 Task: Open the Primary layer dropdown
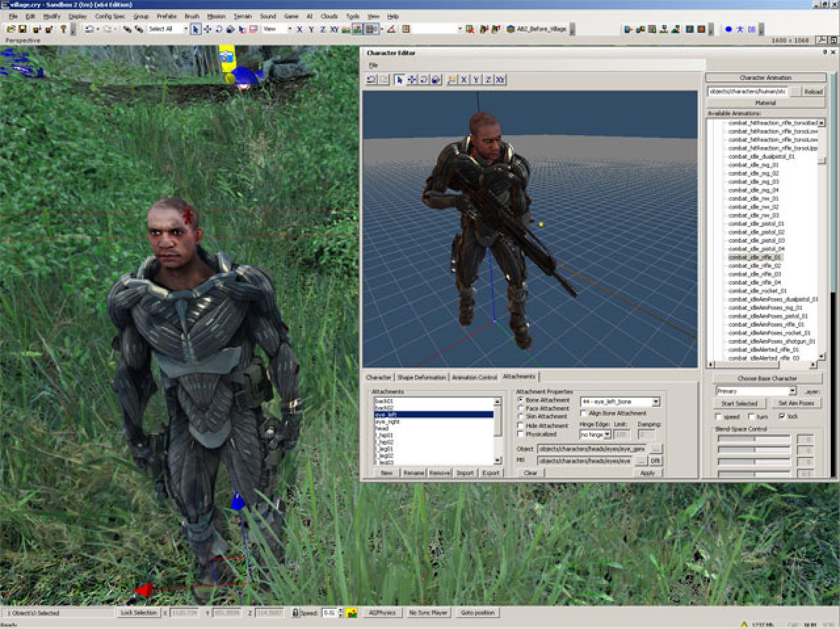click(x=792, y=391)
